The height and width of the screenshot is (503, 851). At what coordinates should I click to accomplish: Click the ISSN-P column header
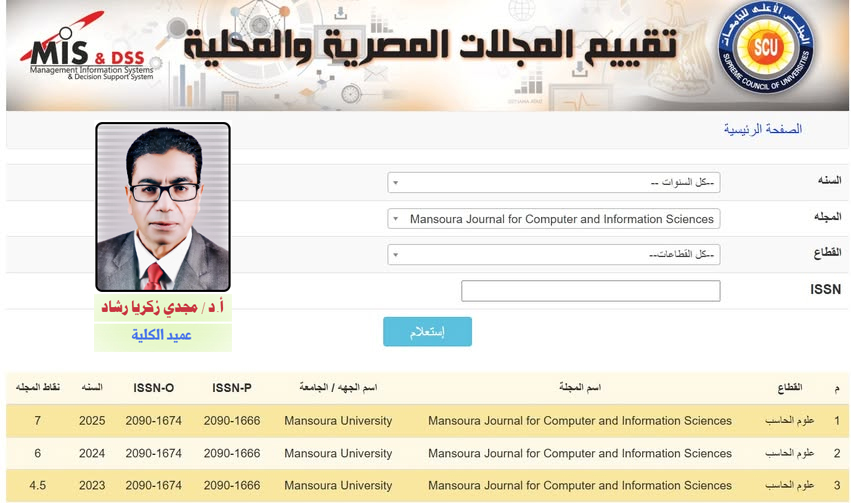click(x=232, y=388)
